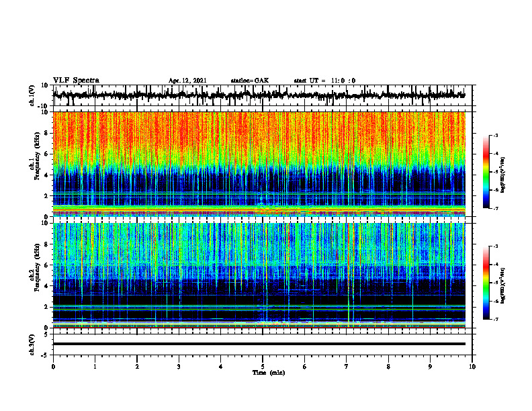Click inside the ch.2 blue-green spectrogram panel
The width and height of the screenshot is (532, 411).
click(259, 275)
